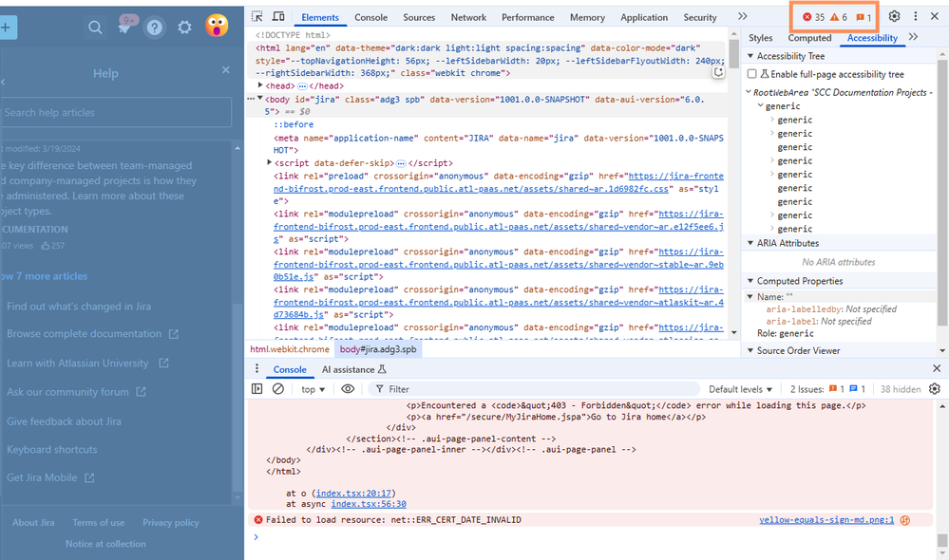The height and width of the screenshot is (560, 949).
Task: Select body#jira.adg3.spb breadcrumb
Action: [x=378, y=349]
